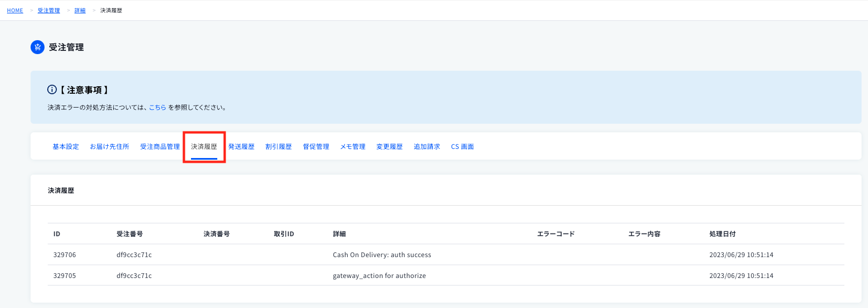868x308 pixels.
Task: Switch to the 変更履歴 tab
Action: 389,147
